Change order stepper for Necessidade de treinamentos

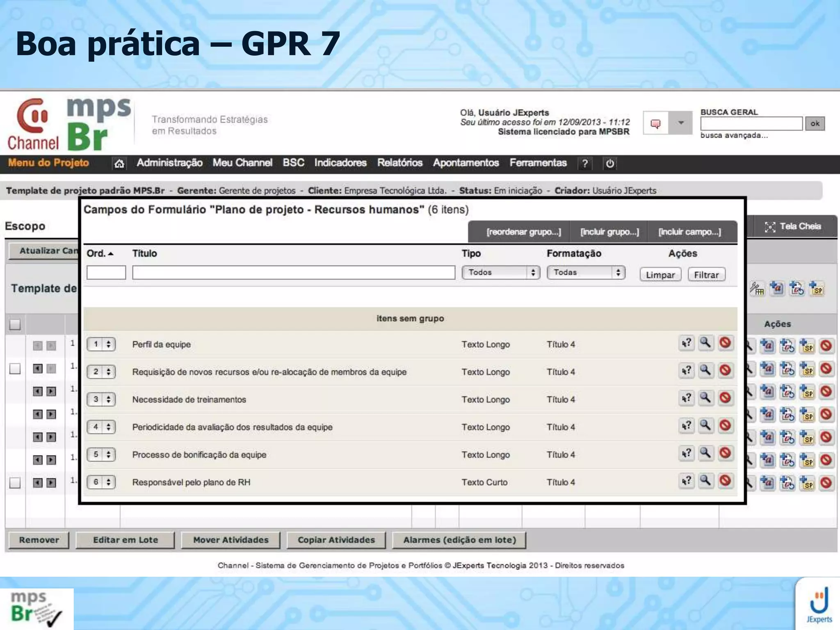coord(101,399)
